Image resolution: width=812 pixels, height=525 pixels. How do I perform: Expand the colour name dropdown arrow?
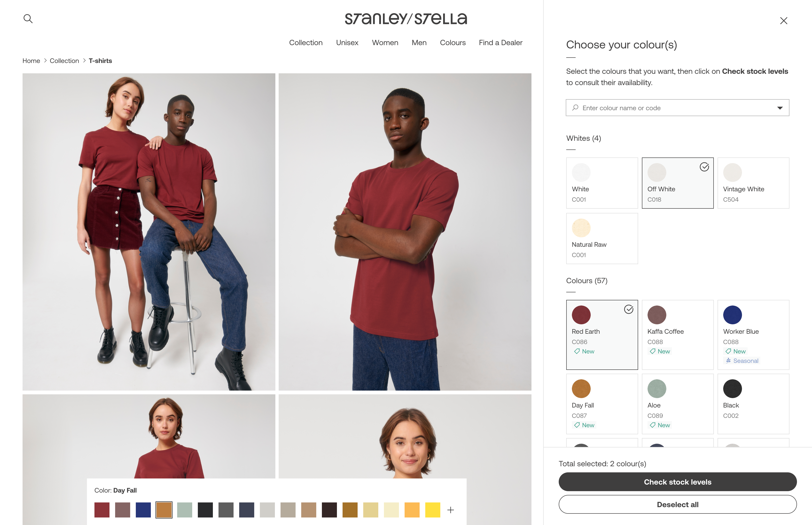(780, 108)
